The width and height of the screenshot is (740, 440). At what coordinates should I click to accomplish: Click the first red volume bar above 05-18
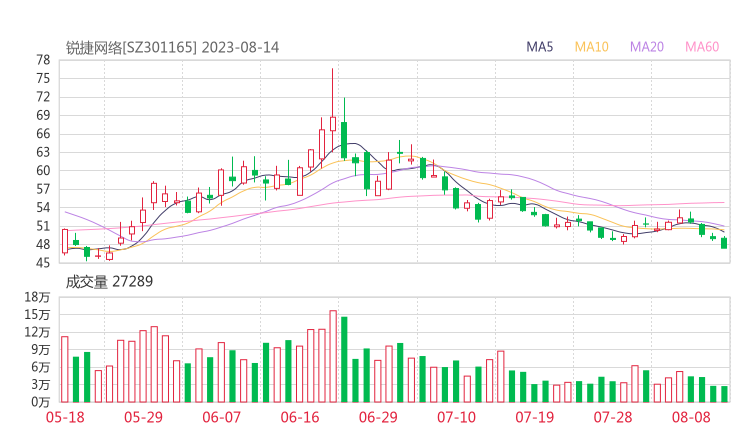(x=65, y=369)
